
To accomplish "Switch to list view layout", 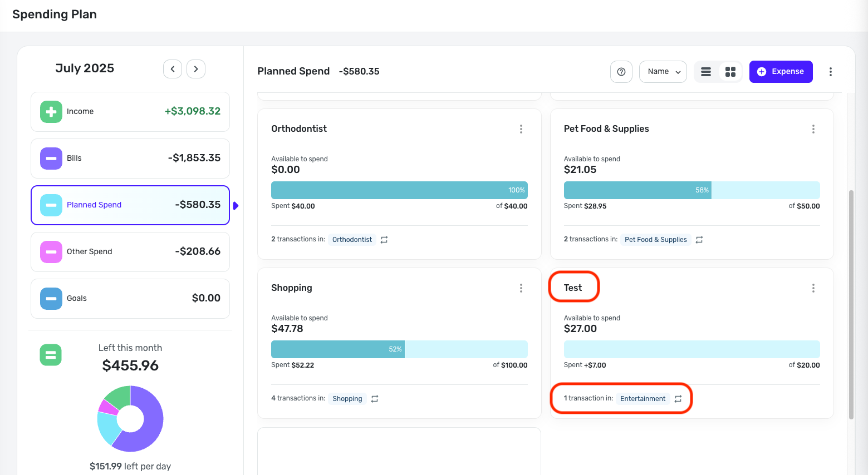I will 706,72.
